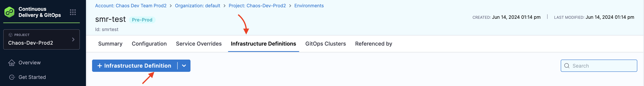Go to the Environments breadcrumb link
The image size is (644, 86).
point(309,6)
